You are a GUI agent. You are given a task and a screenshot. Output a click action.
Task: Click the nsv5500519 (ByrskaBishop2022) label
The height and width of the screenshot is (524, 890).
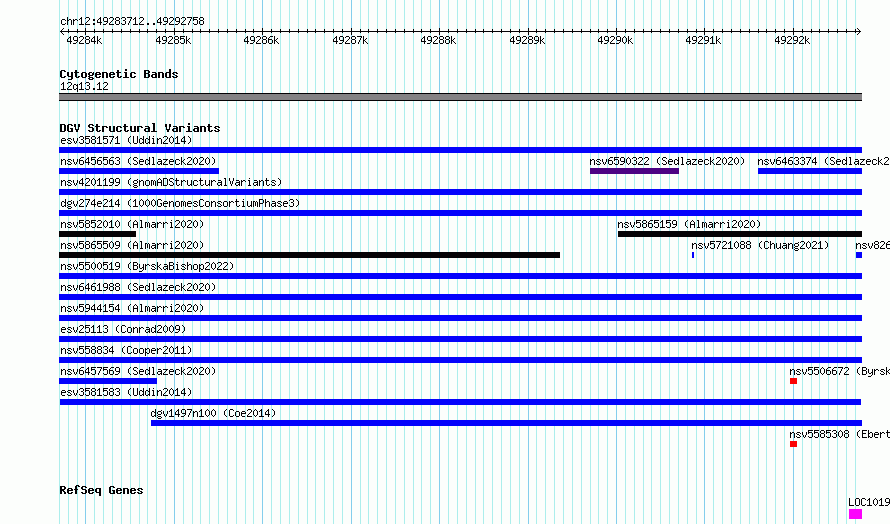pyautogui.click(x=147, y=266)
